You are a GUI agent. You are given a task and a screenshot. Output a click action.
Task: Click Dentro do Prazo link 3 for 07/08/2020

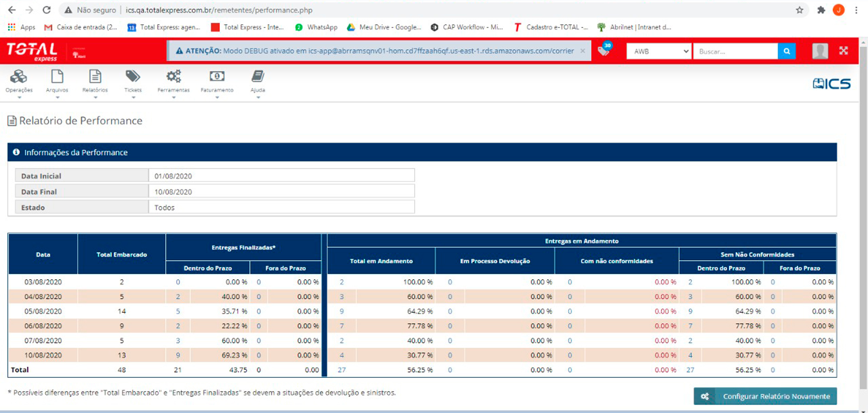click(178, 341)
